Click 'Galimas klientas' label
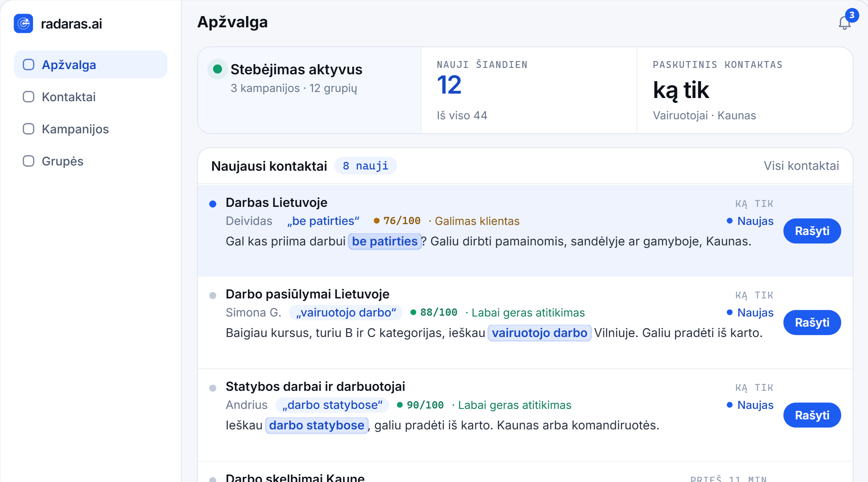Viewport: 868px width, 482px height. 477,221
